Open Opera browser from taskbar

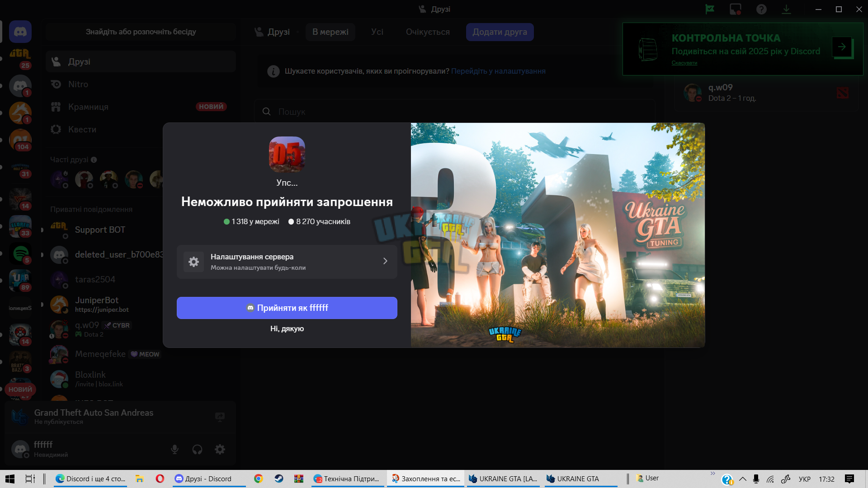click(x=160, y=479)
